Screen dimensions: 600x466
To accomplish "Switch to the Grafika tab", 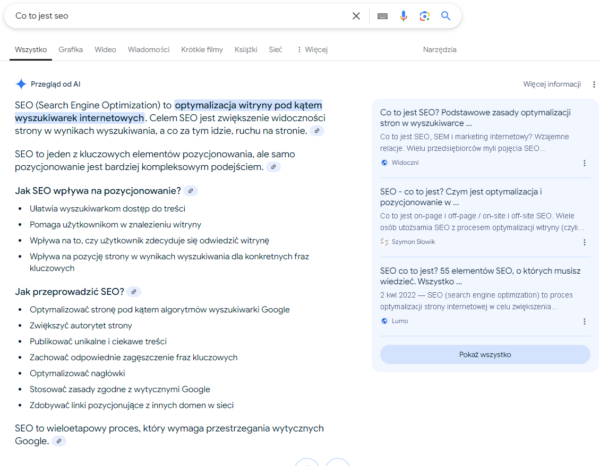I will coord(70,49).
